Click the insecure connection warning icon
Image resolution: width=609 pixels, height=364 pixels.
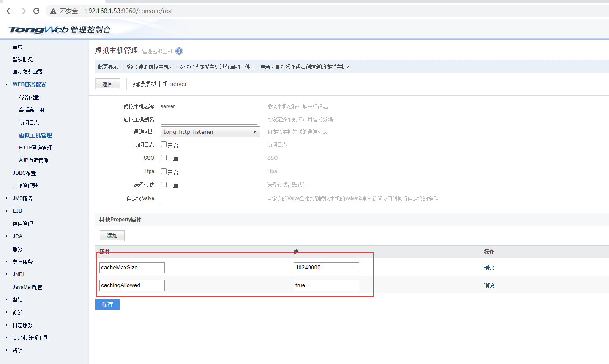53,11
